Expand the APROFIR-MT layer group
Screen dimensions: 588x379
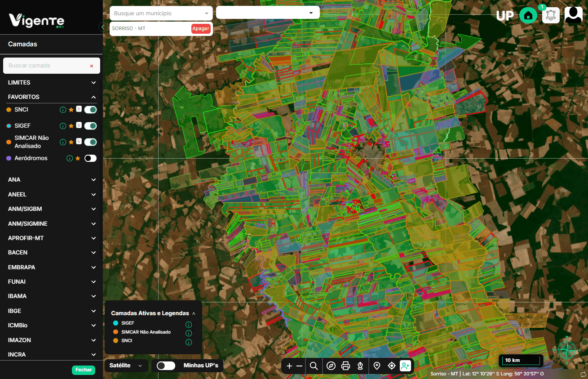51,238
